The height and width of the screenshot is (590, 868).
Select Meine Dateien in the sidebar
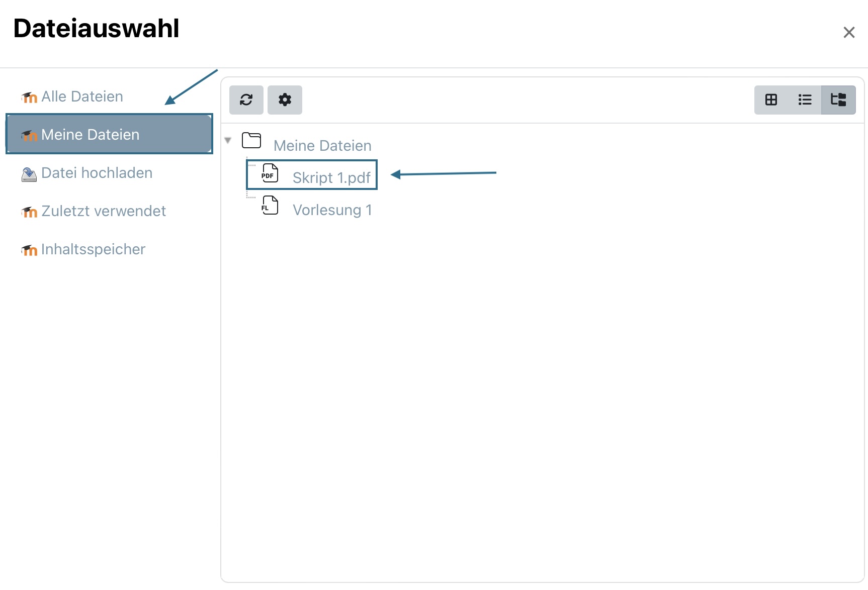109,134
